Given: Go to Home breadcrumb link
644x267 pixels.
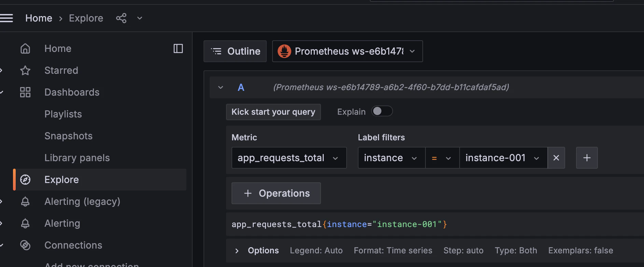Looking at the screenshot, I should pyautogui.click(x=39, y=18).
